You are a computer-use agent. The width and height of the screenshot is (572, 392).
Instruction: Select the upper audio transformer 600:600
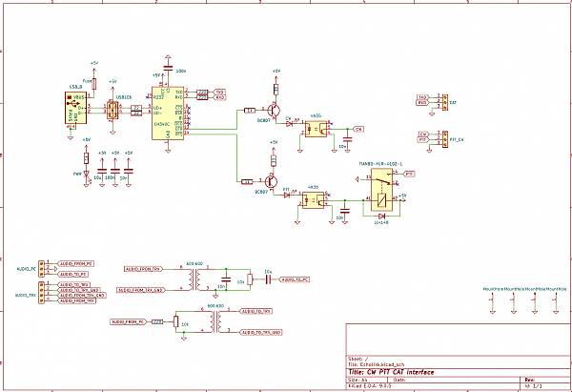pyautogui.click(x=196, y=279)
